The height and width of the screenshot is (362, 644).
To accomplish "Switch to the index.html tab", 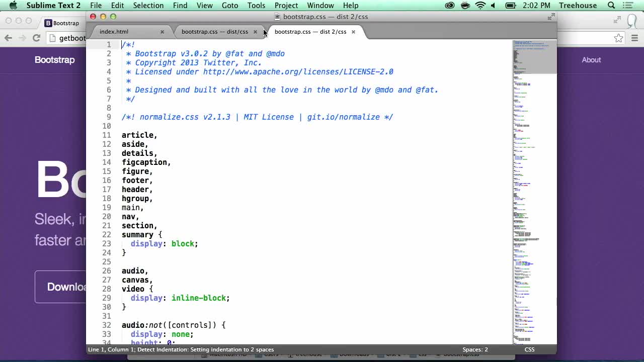I will point(114,32).
